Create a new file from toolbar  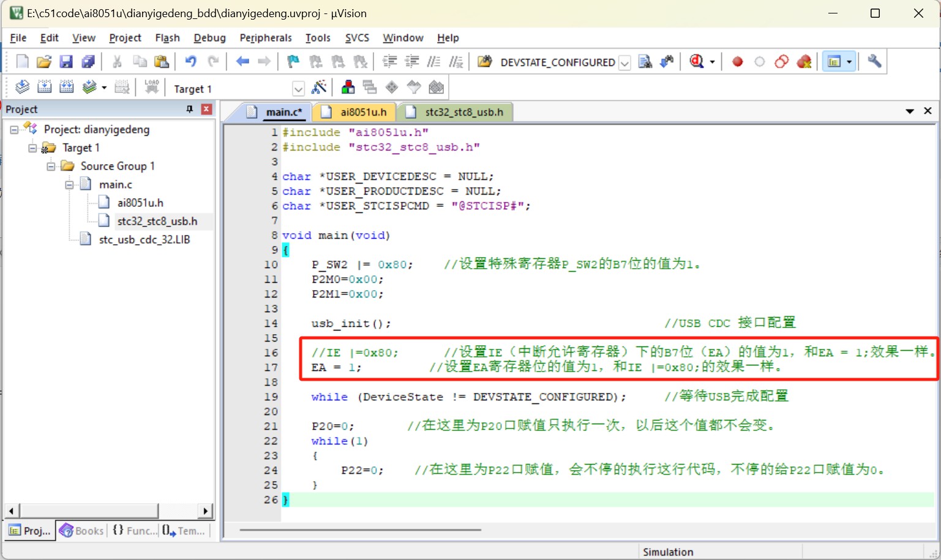22,61
